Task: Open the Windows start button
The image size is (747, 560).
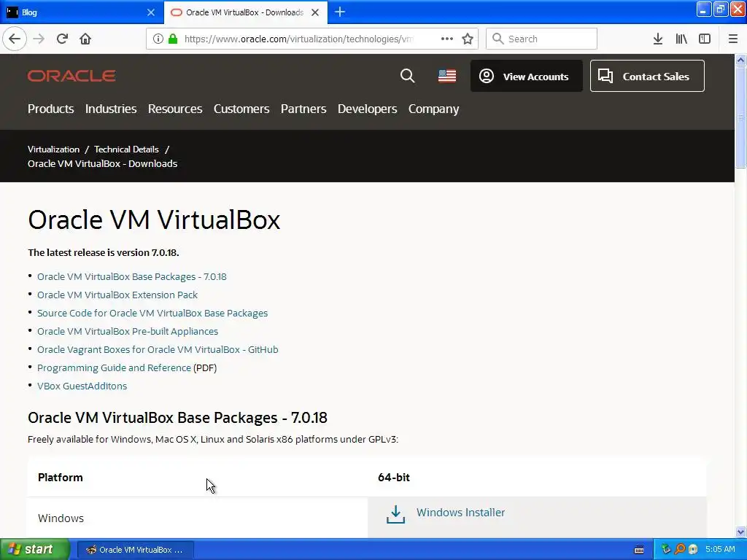Action: 35,549
